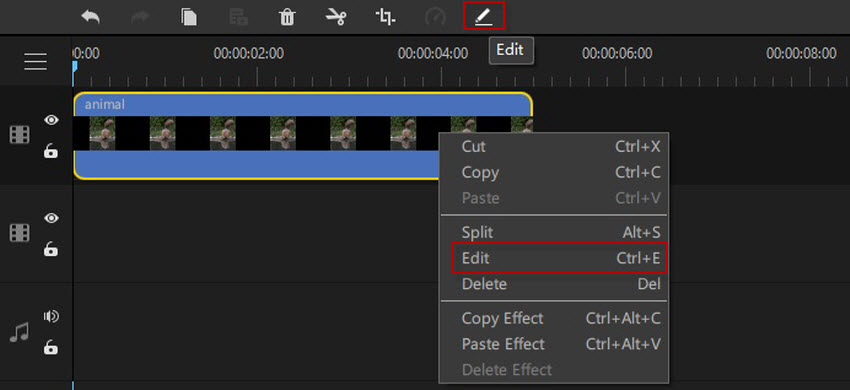Click the trash Delete icon
850x390 pixels.
pyautogui.click(x=287, y=17)
